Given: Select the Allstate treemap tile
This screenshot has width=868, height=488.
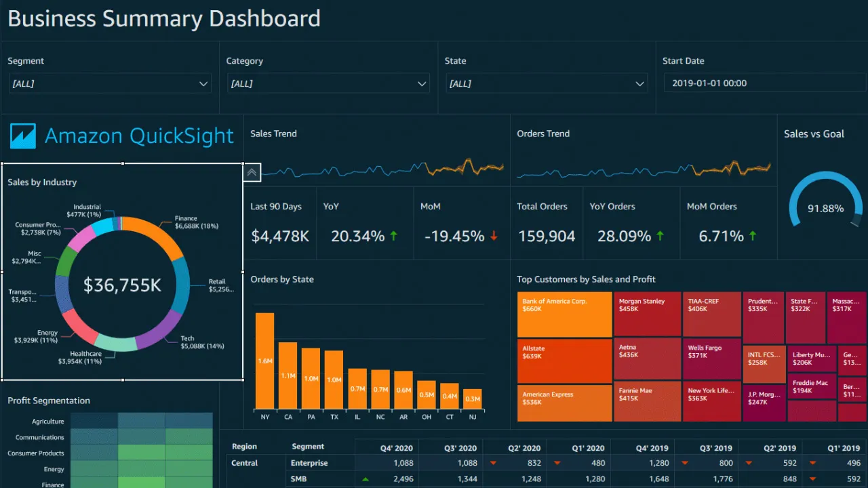Looking at the screenshot, I should 564,361.
